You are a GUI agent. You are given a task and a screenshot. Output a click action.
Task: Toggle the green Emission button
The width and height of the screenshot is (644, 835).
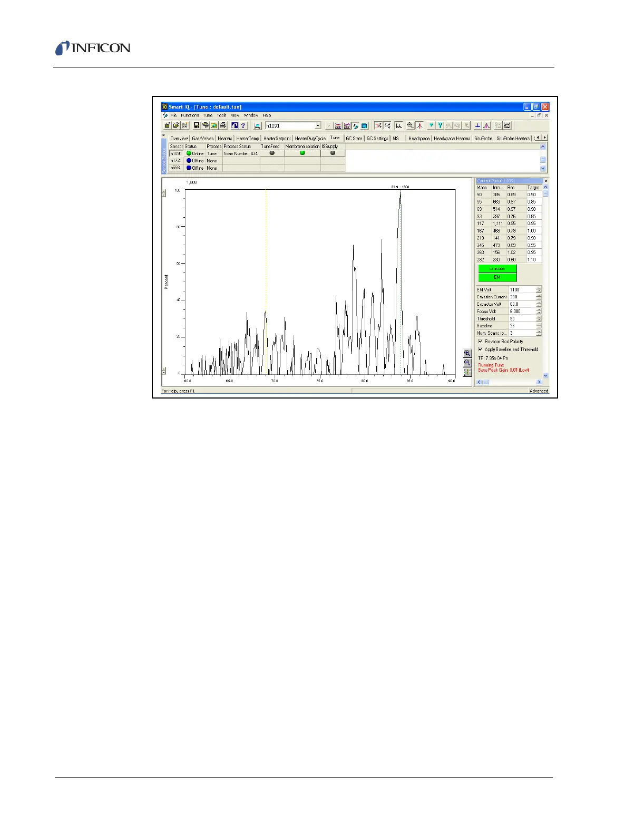497,269
